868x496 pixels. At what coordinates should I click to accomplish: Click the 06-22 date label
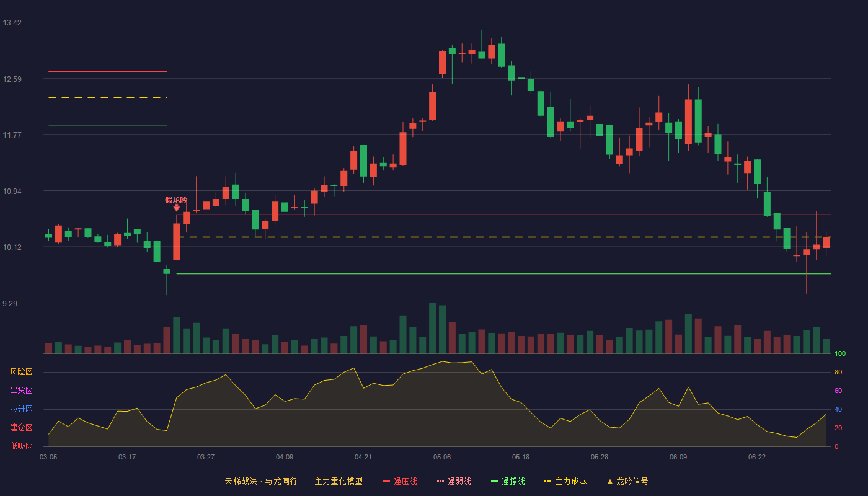[757, 457]
